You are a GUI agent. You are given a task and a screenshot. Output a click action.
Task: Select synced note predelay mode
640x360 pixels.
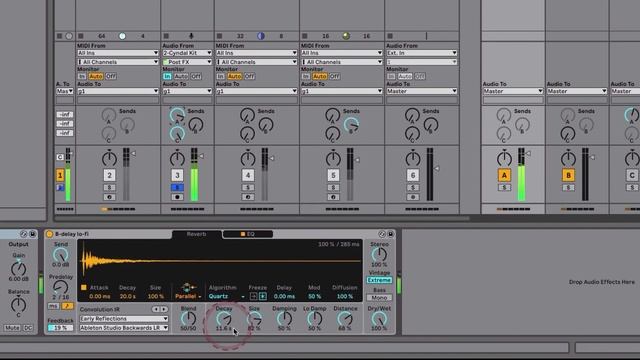click(67, 306)
